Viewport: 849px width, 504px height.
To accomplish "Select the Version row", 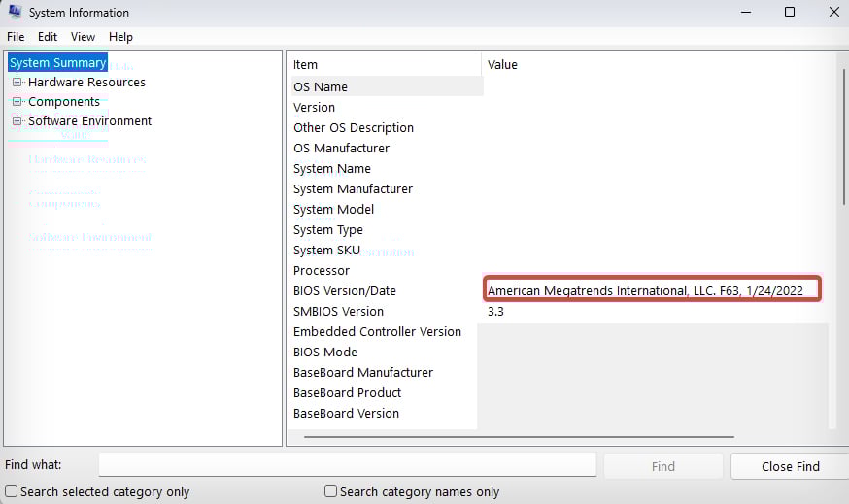I will tap(314, 107).
